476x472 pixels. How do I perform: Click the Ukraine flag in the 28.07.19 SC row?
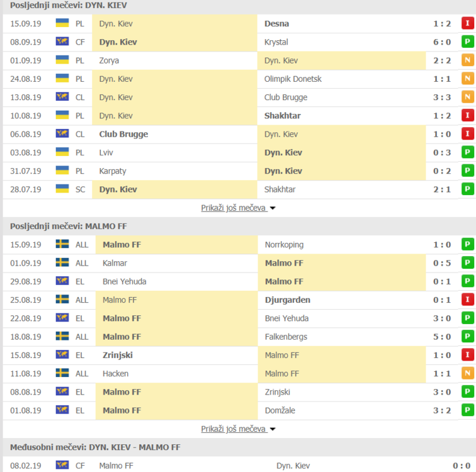pyautogui.click(x=62, y=189)
